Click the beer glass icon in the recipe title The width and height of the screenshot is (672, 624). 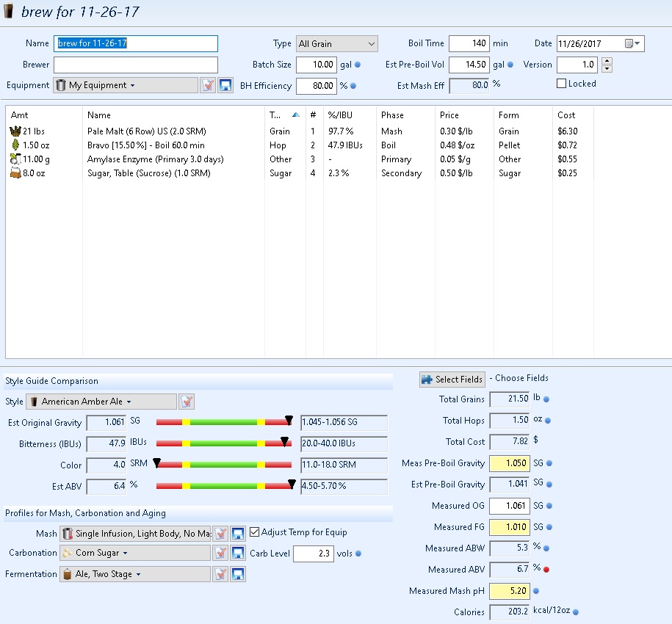8,11
